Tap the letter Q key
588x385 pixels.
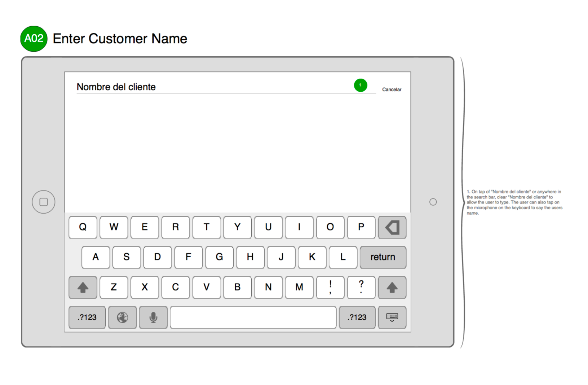coord(83,227)
